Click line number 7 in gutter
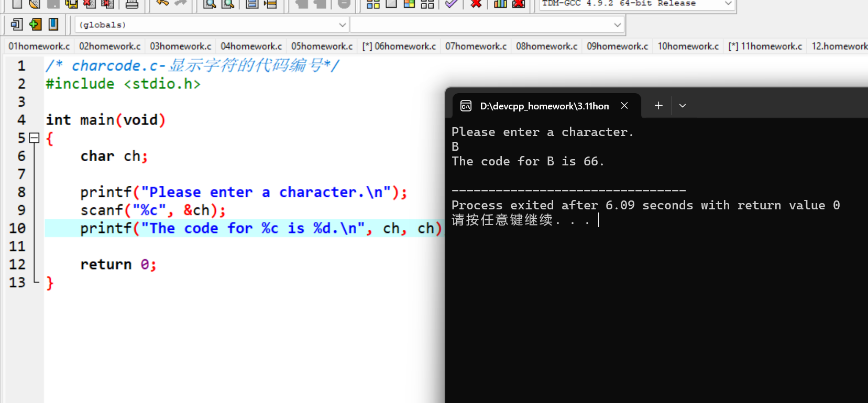 (x=21, y=174)
